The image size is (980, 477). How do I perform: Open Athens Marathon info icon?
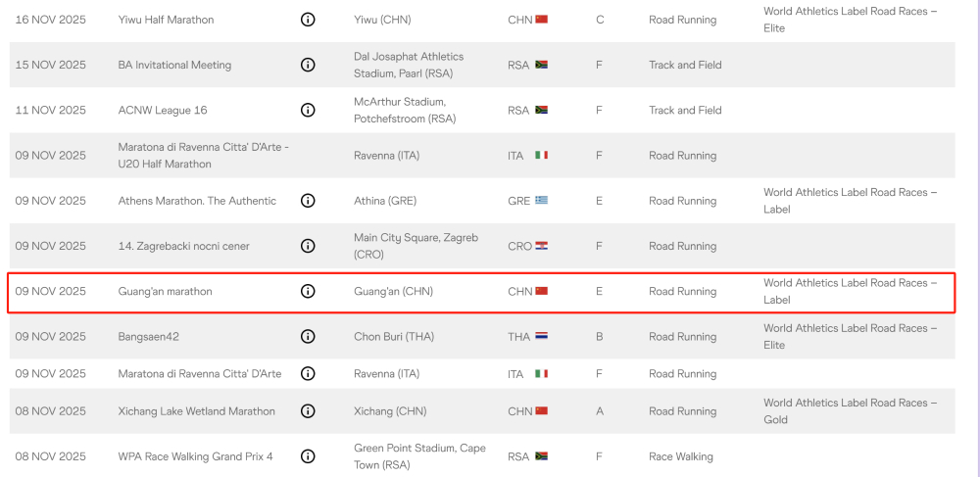tap(308, 201)
